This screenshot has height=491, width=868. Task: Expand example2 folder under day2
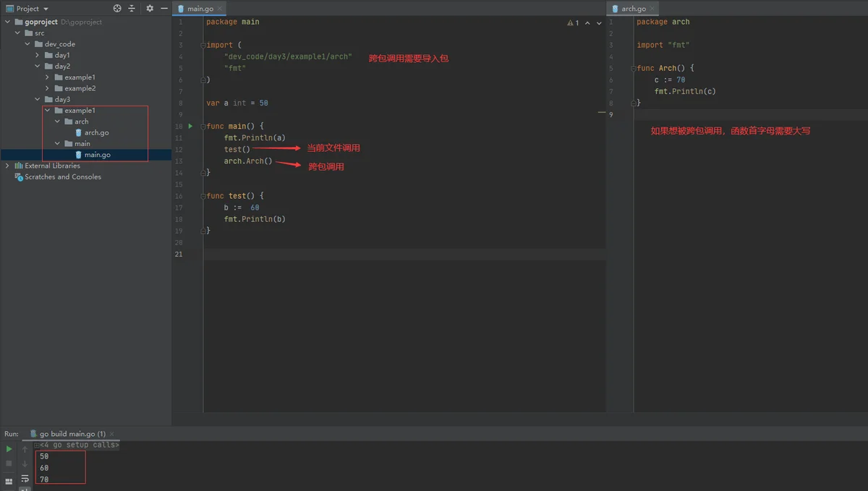click(x=48, y=88)
